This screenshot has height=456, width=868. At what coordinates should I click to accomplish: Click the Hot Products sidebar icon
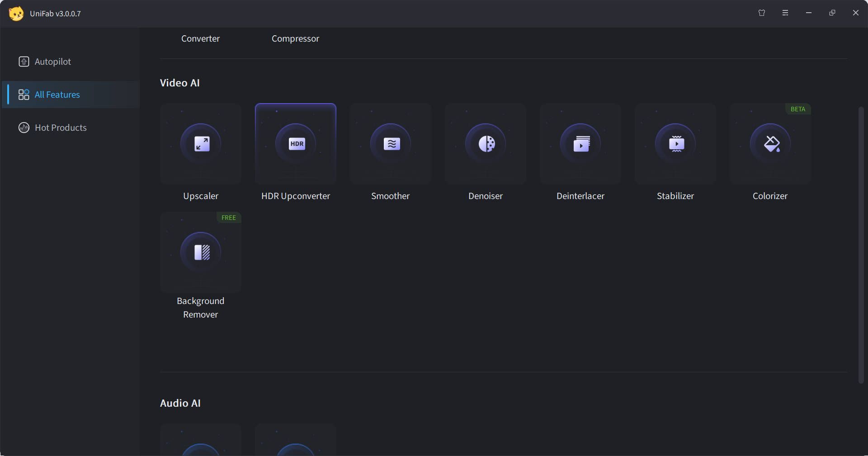[24, 128]
